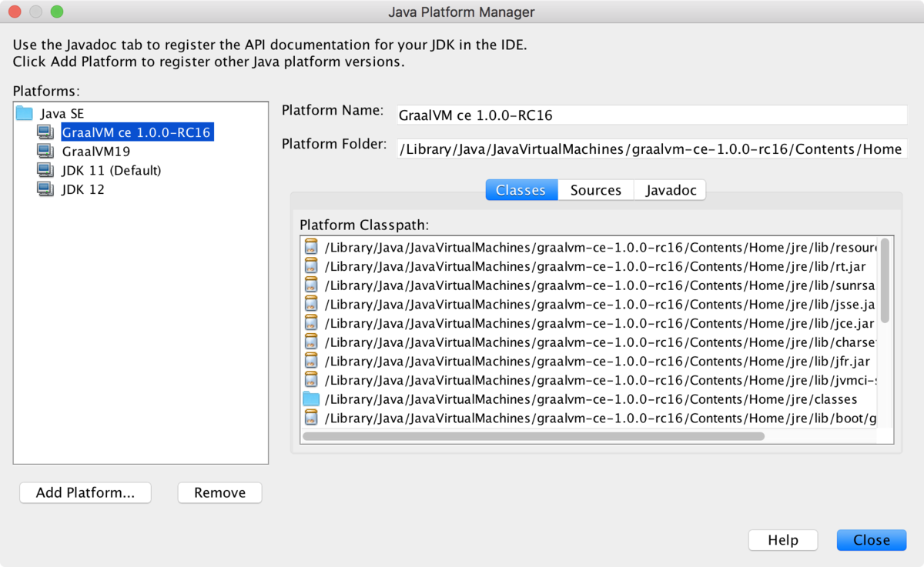This screenshot has width=924, height=567.
Task: Click the Java SE folder icon
Action: coord(25,114)
